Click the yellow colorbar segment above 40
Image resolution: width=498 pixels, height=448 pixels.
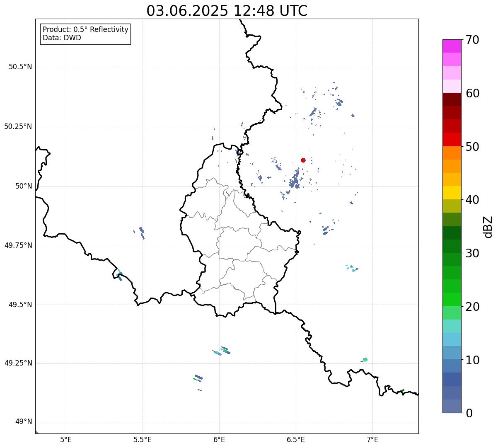point(452,193)
